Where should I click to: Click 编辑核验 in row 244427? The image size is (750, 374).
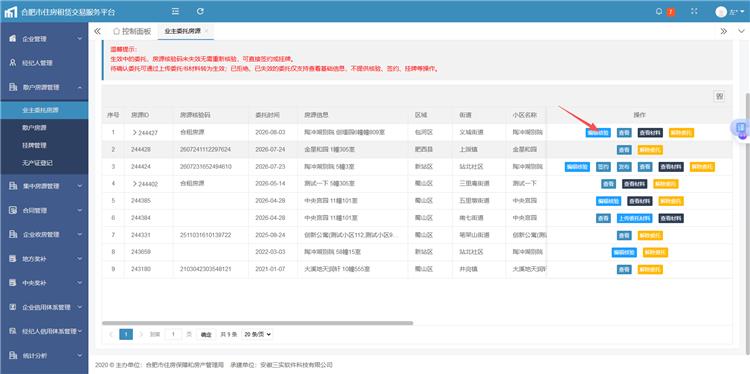tap(598, 132)
